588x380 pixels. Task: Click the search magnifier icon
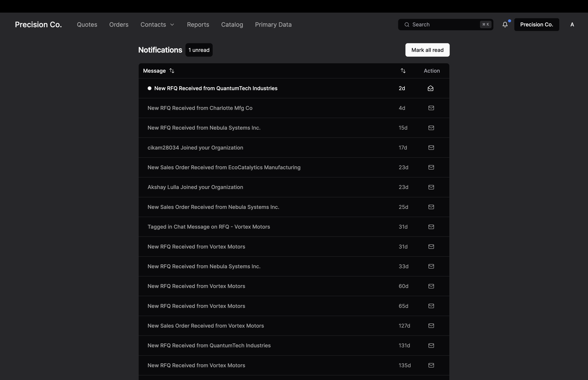(407, 25)
